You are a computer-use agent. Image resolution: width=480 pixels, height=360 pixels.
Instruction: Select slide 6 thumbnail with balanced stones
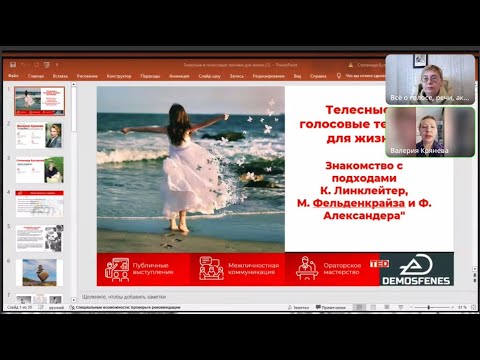[39, 273]
